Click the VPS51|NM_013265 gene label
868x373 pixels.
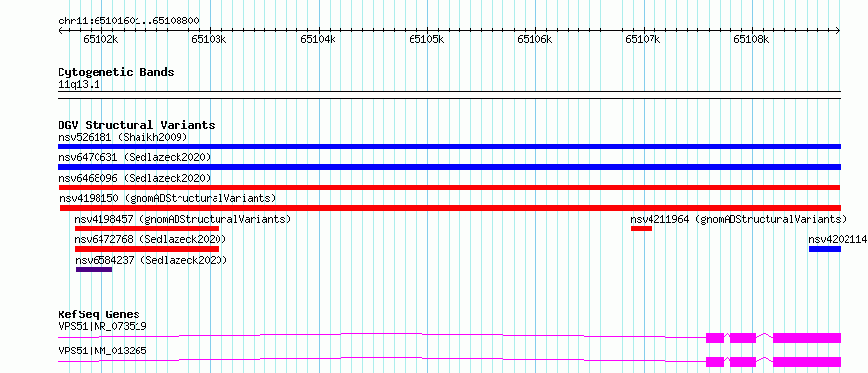pos(102,351)
